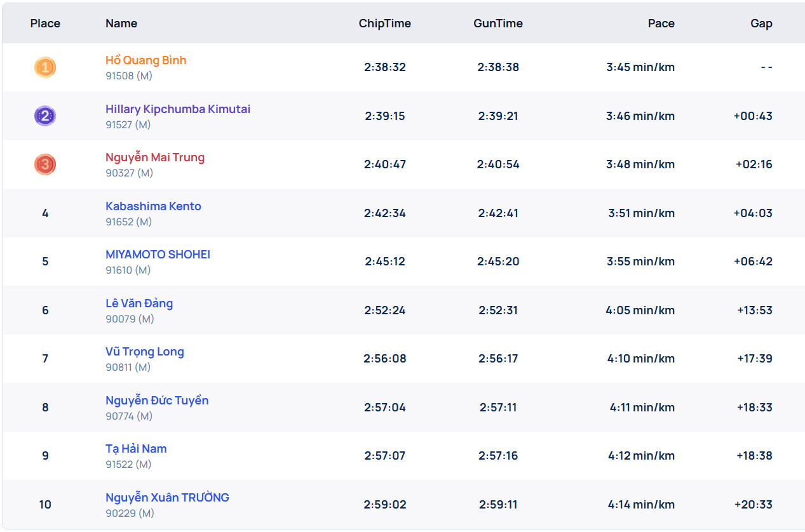
Task: Click the bronze third place medal icon
Action: (45, 164)
